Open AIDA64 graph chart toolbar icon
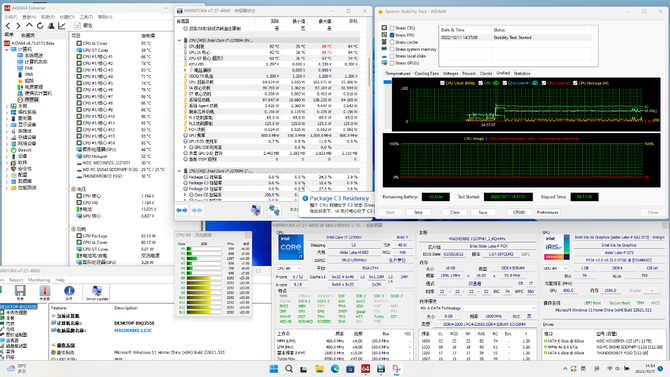This screenshot has height=377, width=670. pos(62,26)
